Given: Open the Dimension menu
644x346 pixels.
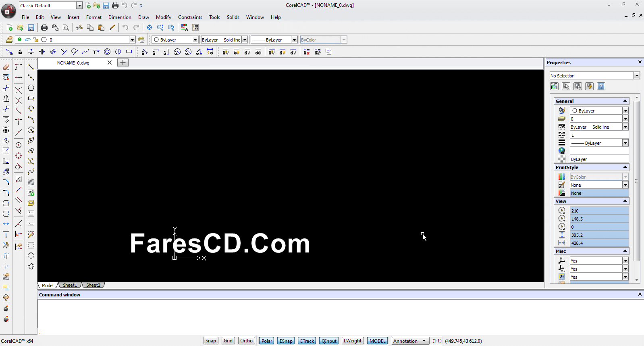Looking at the screenshot, I should pyautogui.click(x=120, y=17).
